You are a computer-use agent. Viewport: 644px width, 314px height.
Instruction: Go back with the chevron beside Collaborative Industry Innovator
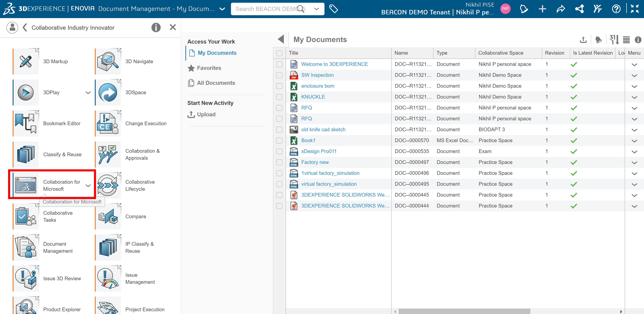(25, 27)
